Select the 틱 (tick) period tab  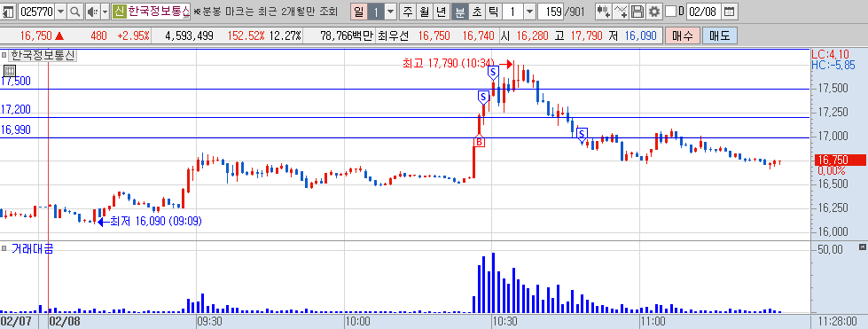coord(494,11)
